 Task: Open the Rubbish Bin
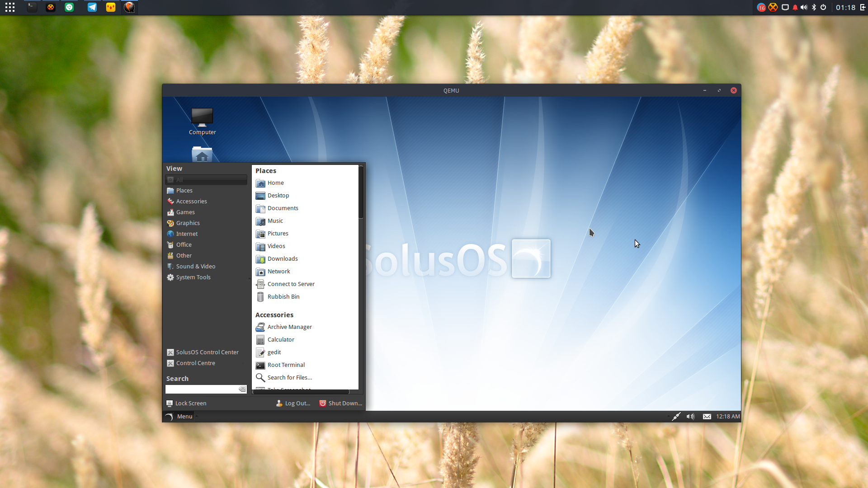pyautogui.click(x=305, y=297)
